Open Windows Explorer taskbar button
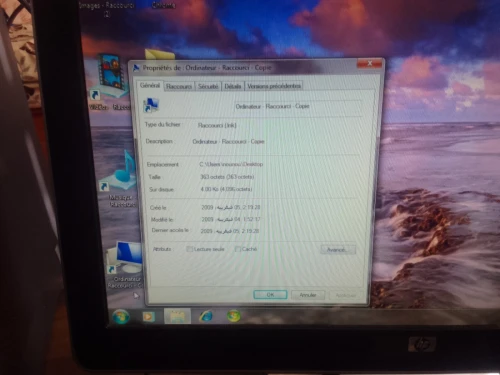 point(177,316)
